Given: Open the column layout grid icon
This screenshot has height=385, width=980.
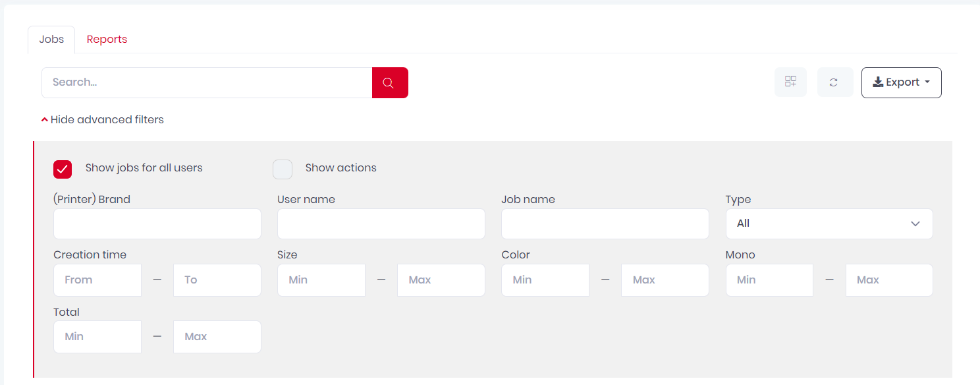Looking at the screenshot, I should (790, 82).
